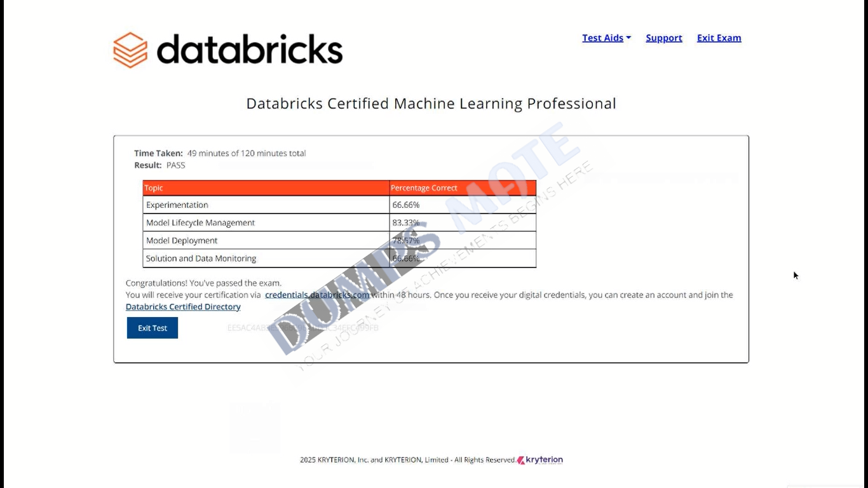This screenshot has height=488, width=868.
Task: Select the Topic column header
Action: tap(266, 188)
